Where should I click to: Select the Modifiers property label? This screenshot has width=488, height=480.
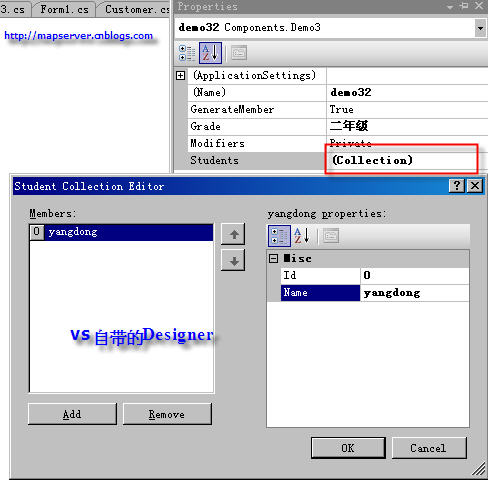[257, 143]
